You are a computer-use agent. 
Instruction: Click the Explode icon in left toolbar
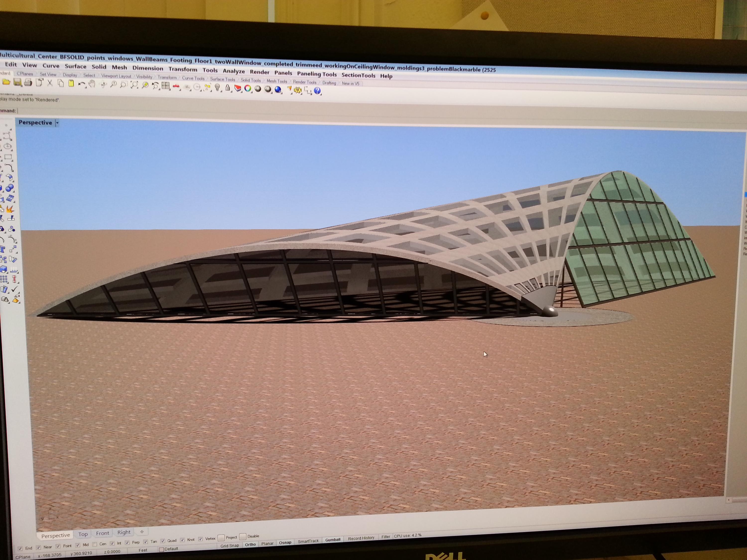click(x=10, y=209)
